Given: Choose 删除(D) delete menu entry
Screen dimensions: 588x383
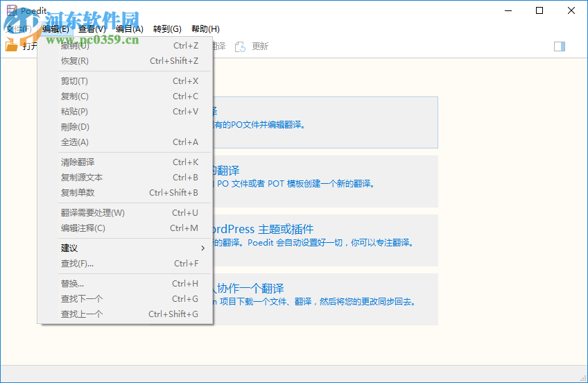Looking at the screenshot, I should [126, 127].
